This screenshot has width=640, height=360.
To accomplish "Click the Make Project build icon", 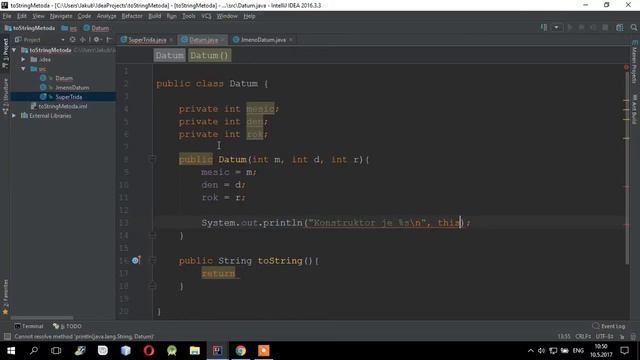I will [544, 27].
